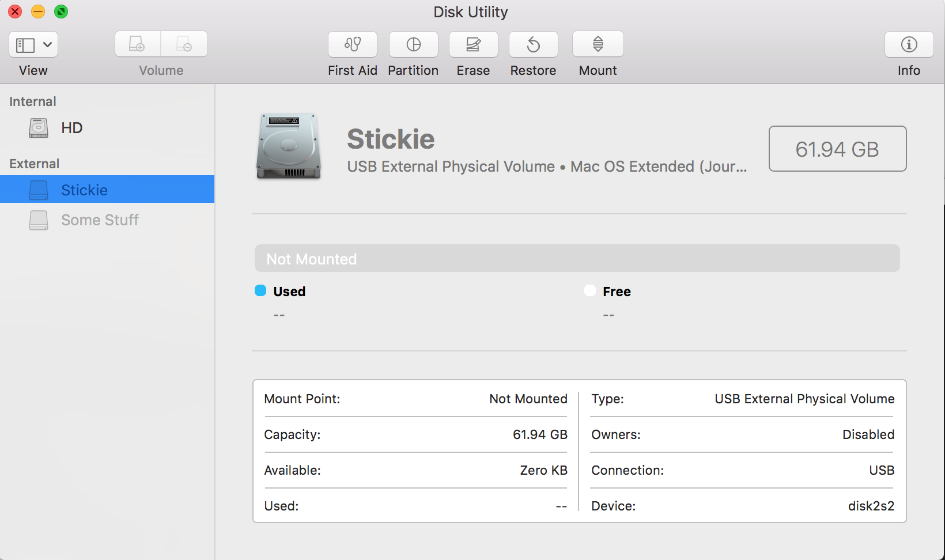
Task: Open the Info inspector
Action: click(x=909, y=45)
